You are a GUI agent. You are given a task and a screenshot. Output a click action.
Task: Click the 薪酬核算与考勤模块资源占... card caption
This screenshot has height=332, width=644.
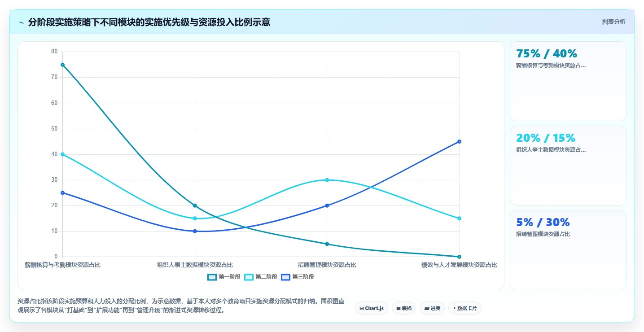tap(551, 66)
